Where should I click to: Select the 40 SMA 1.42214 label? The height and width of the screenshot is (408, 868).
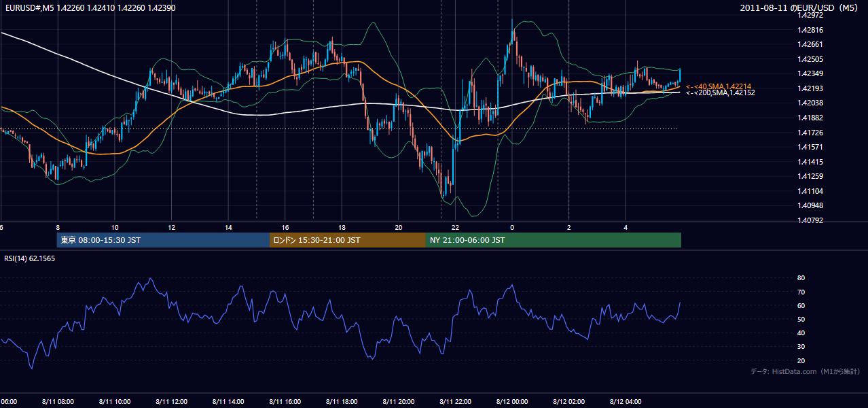[719, 86]
